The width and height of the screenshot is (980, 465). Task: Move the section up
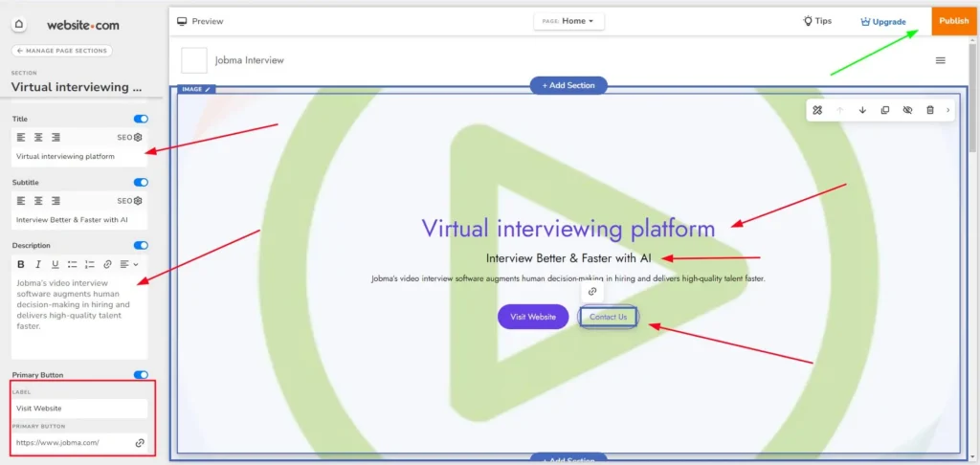click(x=840, y=110)
